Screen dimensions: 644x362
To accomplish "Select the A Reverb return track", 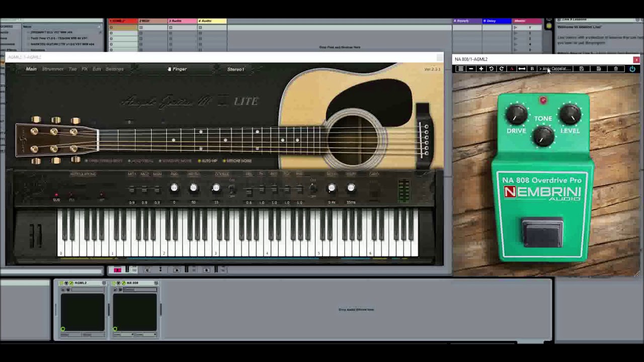I will [467, 21].
